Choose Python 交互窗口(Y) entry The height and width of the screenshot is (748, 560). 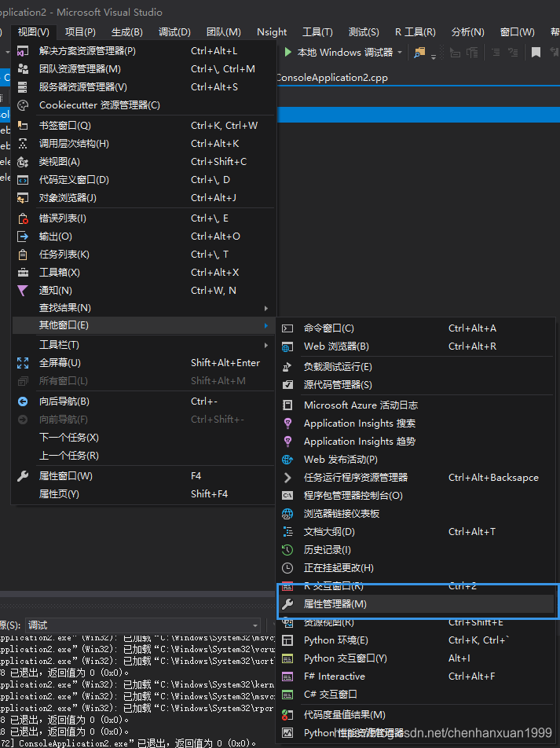[415, 658]
